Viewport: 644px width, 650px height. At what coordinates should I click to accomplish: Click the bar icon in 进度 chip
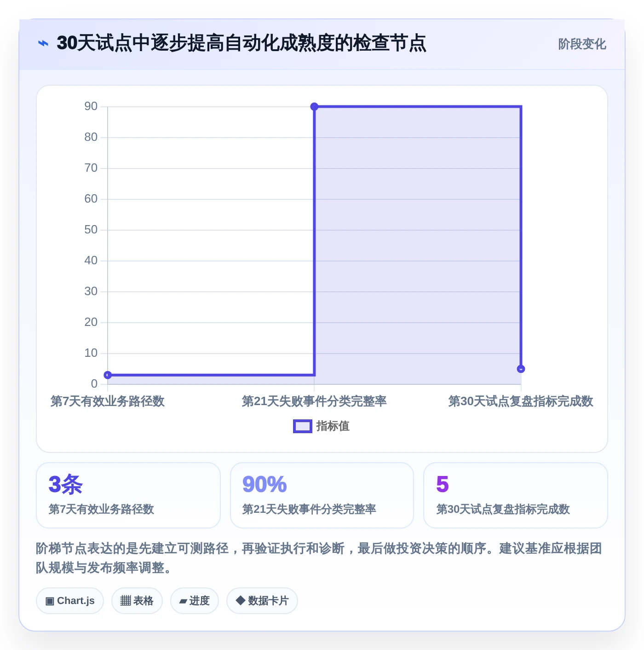tap(183, 601)
